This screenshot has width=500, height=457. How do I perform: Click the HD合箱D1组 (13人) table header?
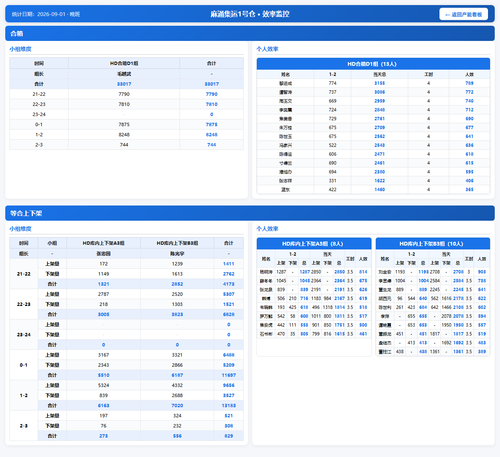pyautogui.click(x=373, y=64)
